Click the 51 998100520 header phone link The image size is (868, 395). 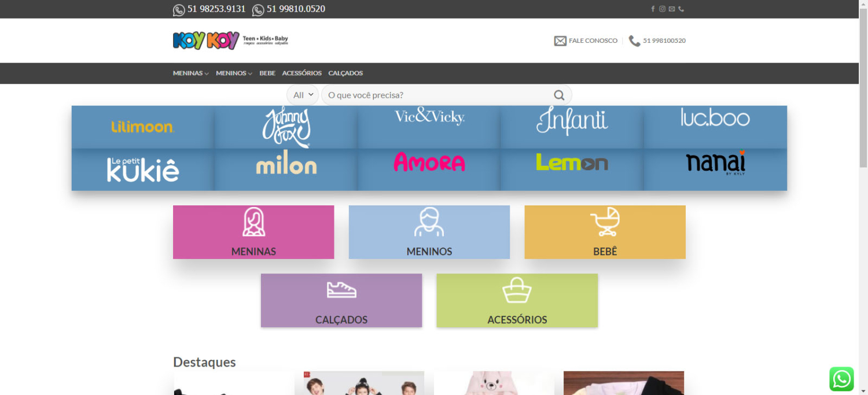coord(664,41)
